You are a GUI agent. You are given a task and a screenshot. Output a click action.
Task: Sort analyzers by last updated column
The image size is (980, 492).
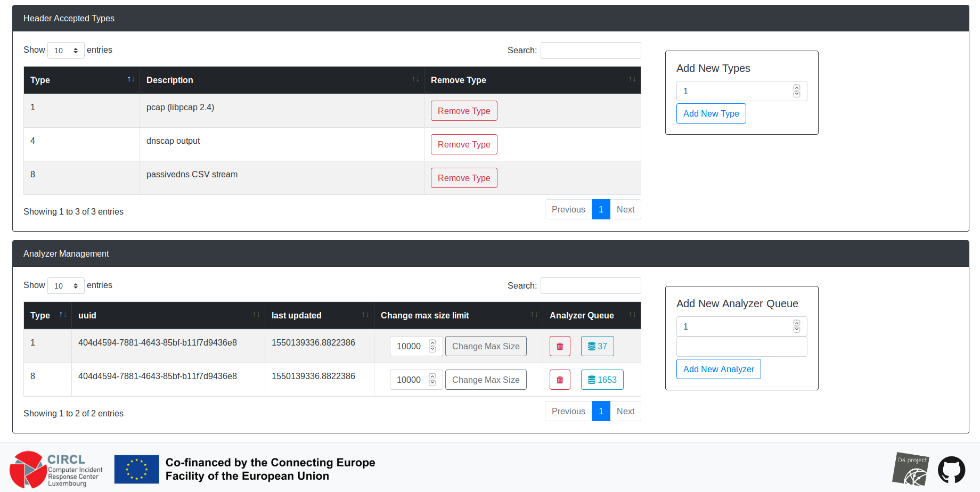coord(319,315)
